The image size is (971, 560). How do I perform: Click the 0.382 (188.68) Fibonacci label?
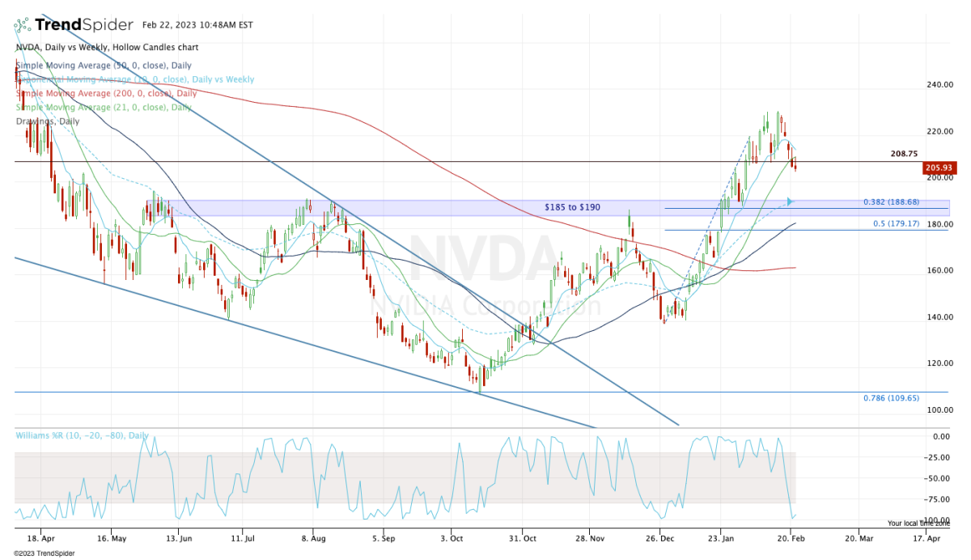pyautogui.click(x=892, y=202)
